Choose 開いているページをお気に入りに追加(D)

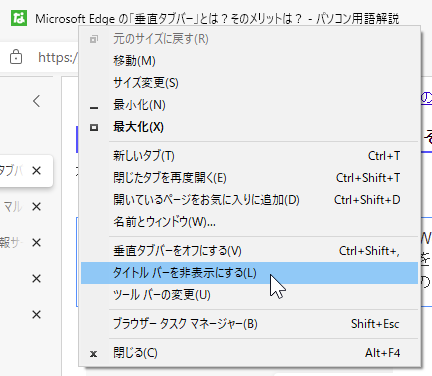249,200
